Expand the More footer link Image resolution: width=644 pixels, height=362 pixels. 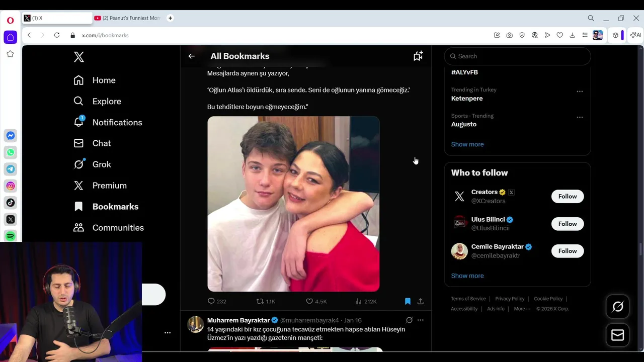click(x=522, y=309)
